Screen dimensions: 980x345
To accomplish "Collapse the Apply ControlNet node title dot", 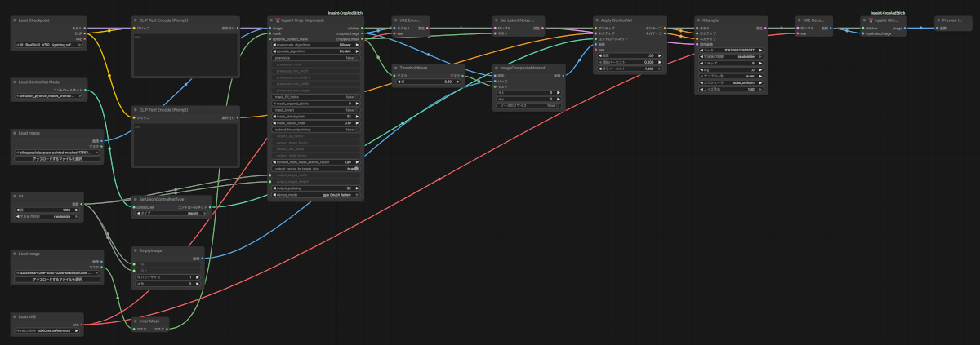I will point(597,19).
